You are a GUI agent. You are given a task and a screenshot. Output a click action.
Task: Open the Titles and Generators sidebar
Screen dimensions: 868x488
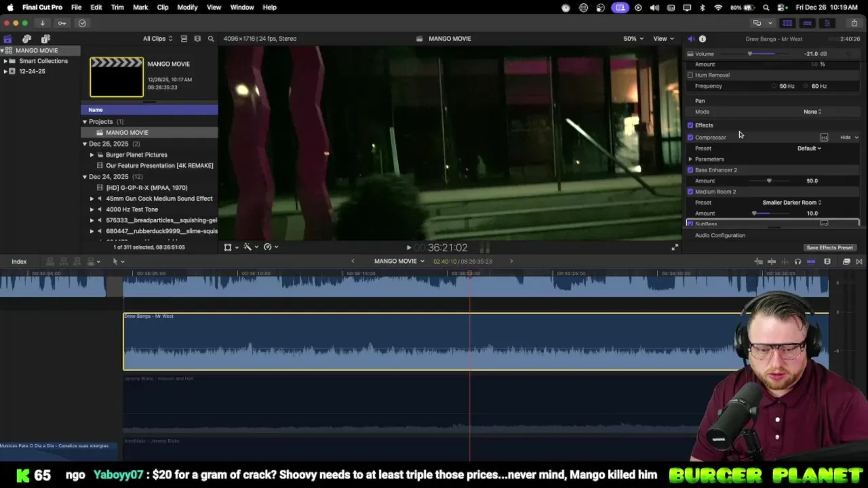tap(45, 39)
